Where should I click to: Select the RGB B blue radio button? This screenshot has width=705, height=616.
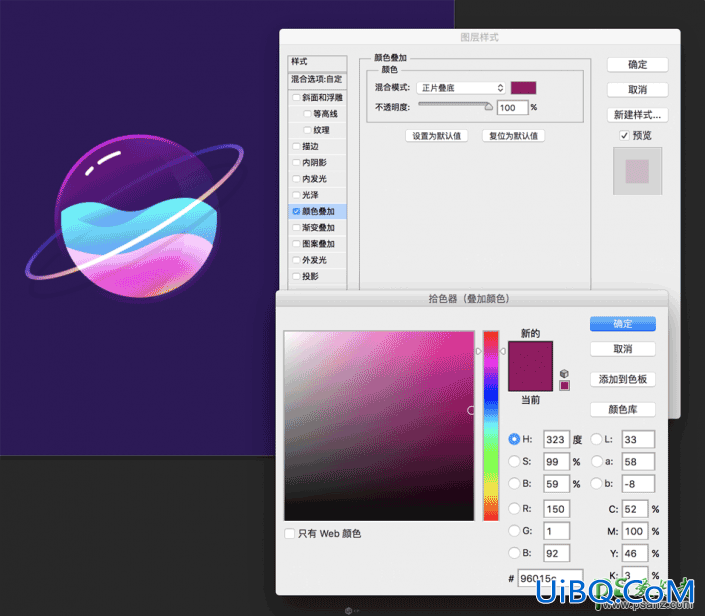pos(514,553)
